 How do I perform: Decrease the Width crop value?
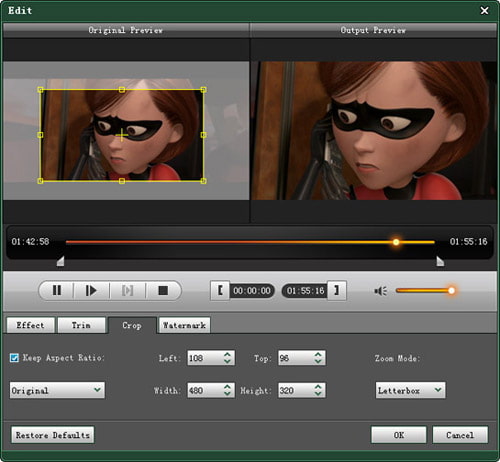click(227, 394)
